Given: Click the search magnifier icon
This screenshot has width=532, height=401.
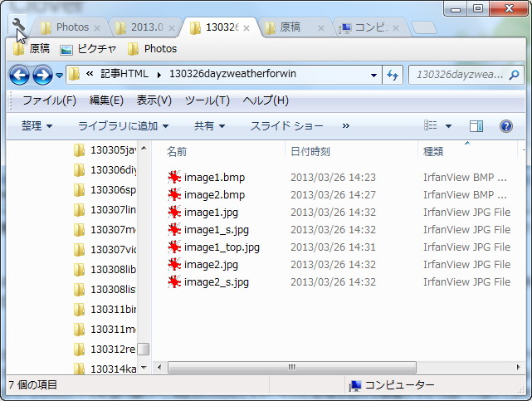Looking at the screenshot, I should 515,75.
